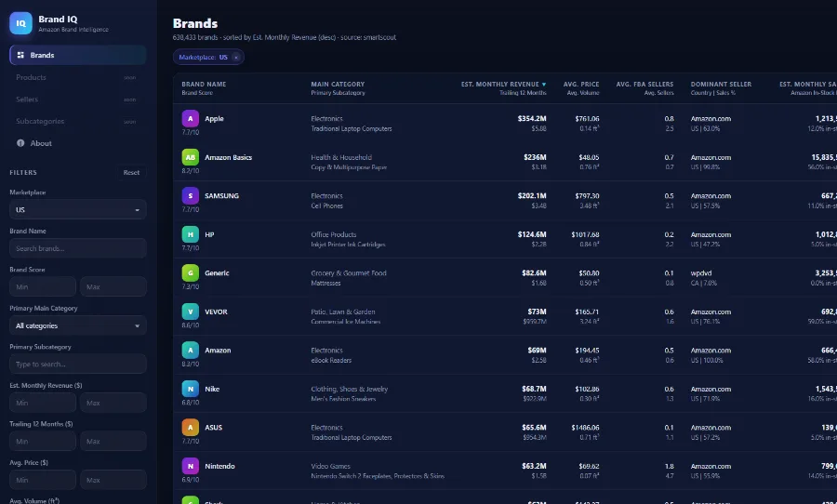The image size is (837, 504).
Task: Click the $236M revenue value
Action: (535, 157)
